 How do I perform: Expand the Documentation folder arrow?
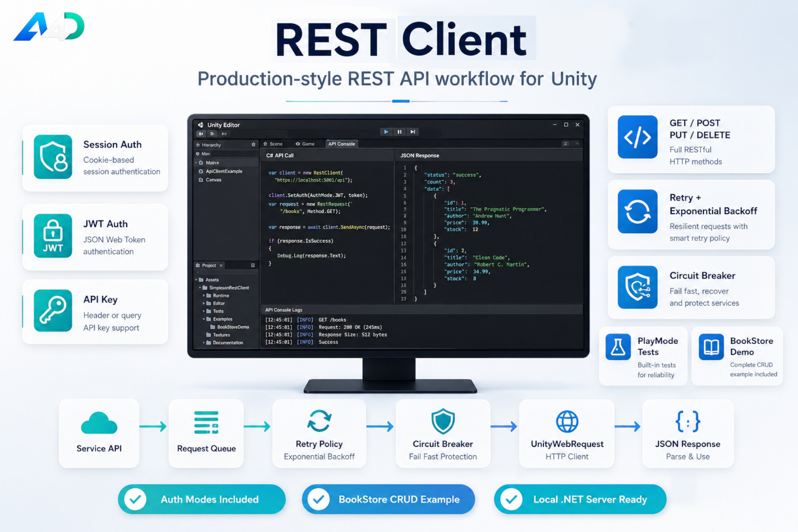[204, 343]
